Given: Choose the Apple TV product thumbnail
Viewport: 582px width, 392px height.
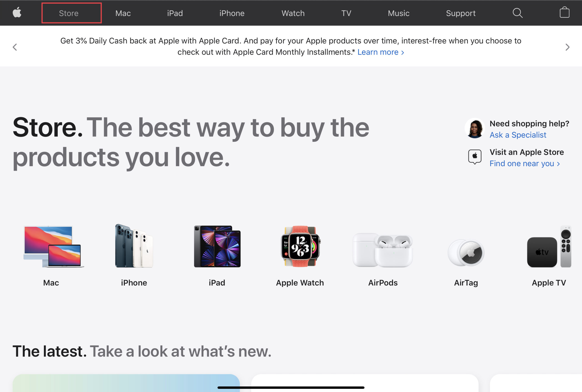Looking at the screenshot, I should pos(549,246).
